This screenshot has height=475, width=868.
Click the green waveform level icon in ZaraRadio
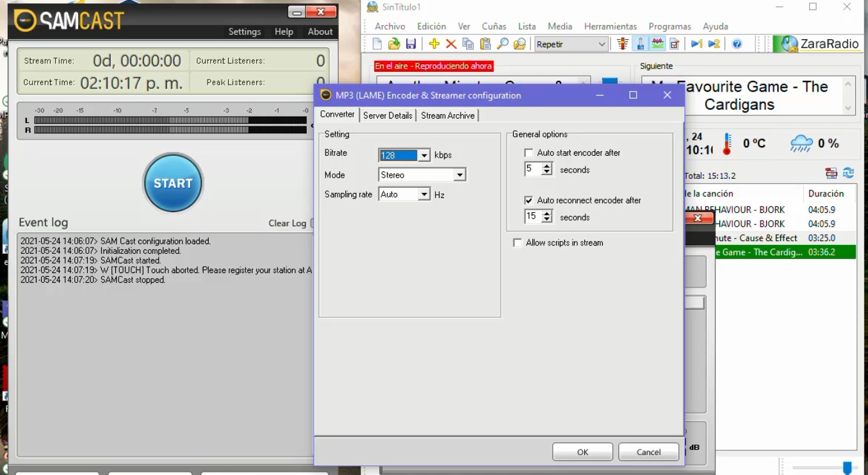tap(657, 44)
